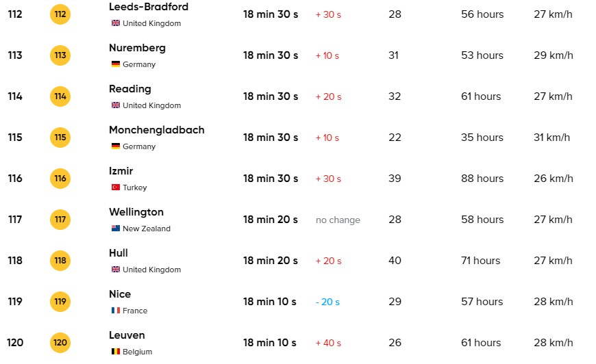Click the France flag under Nice

click(116, 311)
